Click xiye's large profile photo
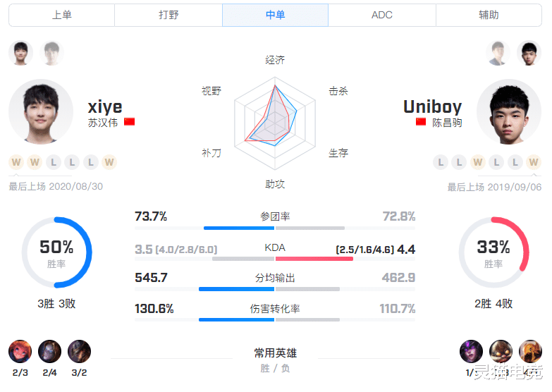 click(x=41, y=111)
